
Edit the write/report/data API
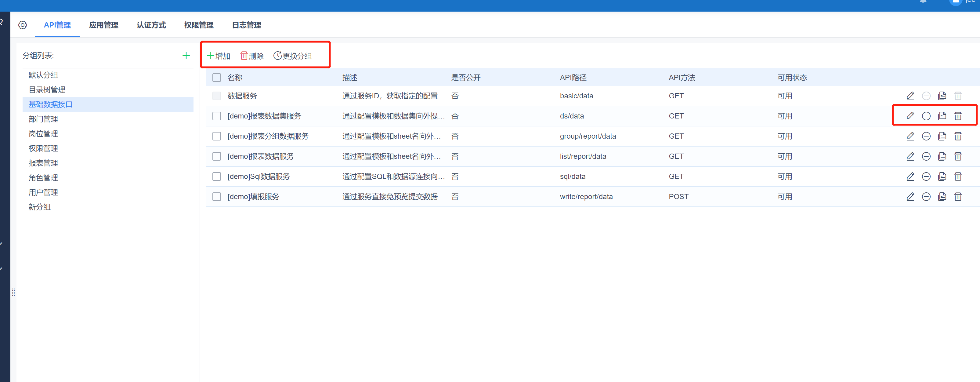(910, 197)
